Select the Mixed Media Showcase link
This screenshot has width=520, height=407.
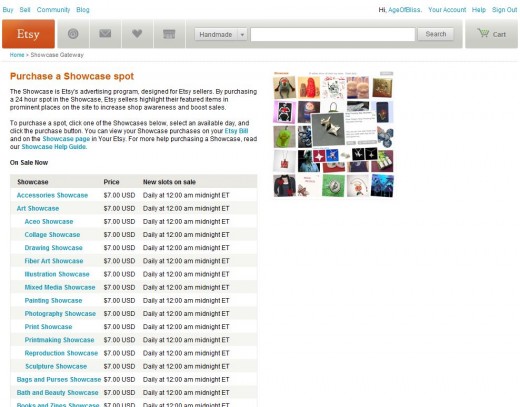point(60,287)
